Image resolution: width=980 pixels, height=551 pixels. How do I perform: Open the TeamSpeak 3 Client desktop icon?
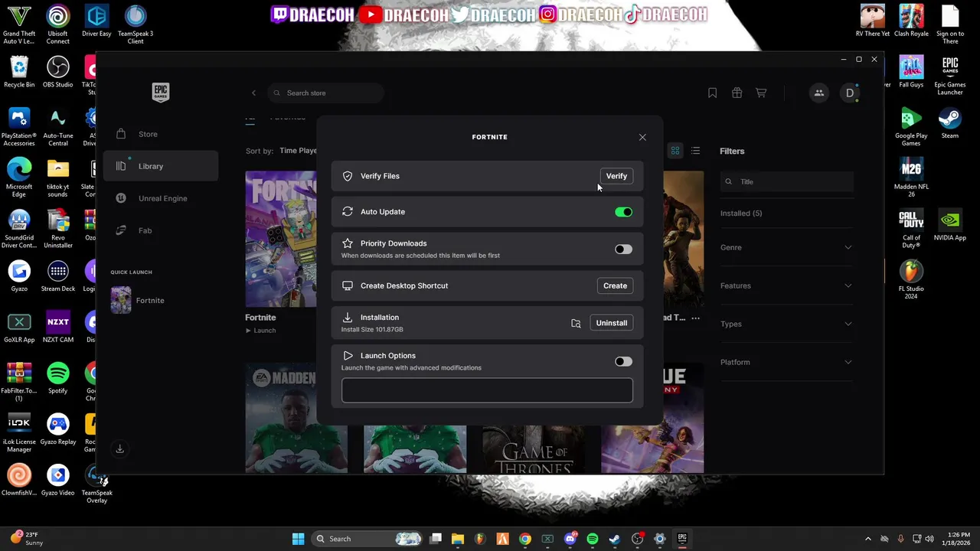[x=136, y=24]
